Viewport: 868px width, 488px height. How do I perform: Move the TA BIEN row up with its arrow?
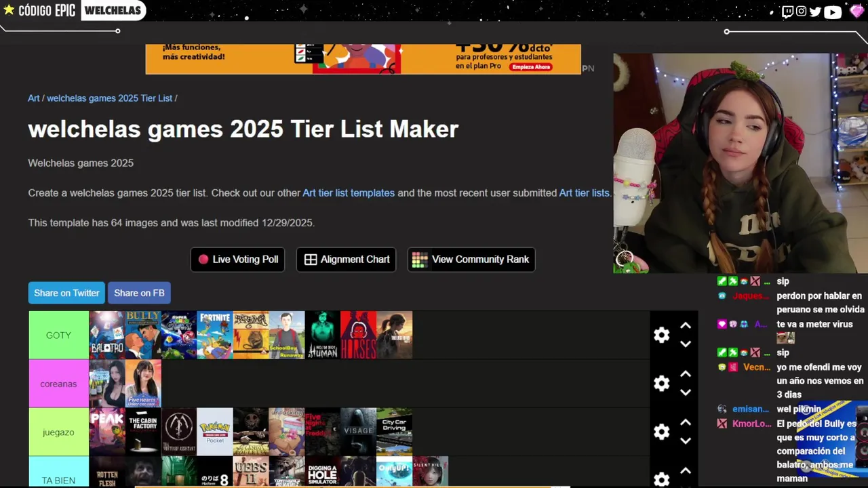tap(686, 470)
